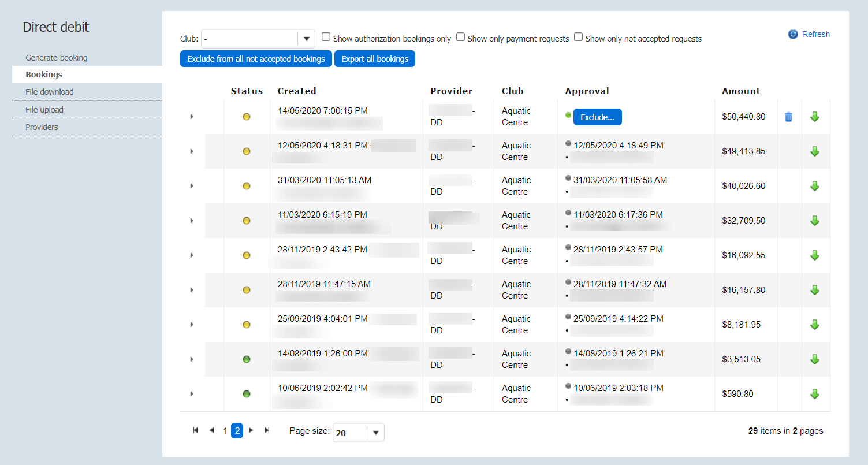
Task: Click the trash icon for the $50,440.80 booking
Action: click(x=788, y=117)
